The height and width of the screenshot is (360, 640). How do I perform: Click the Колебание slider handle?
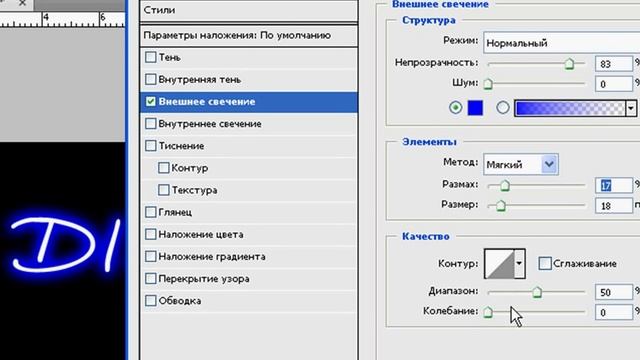[488, 313]
